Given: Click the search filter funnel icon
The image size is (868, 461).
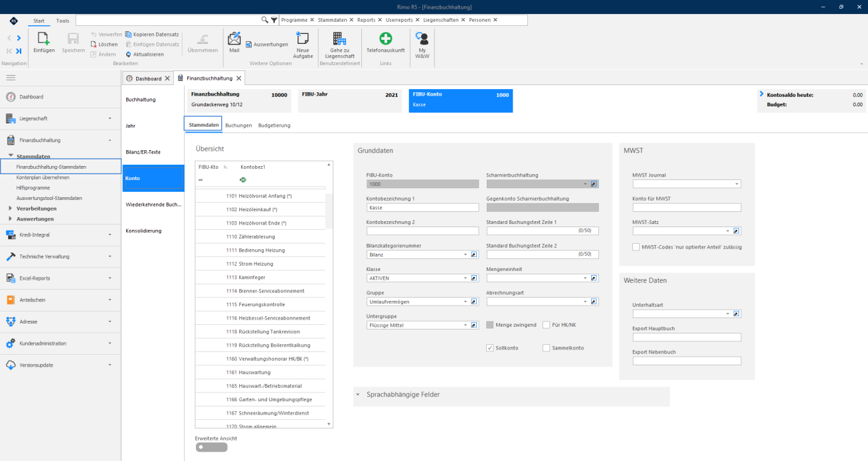Looking at the screenshot, I should point(274,20).
